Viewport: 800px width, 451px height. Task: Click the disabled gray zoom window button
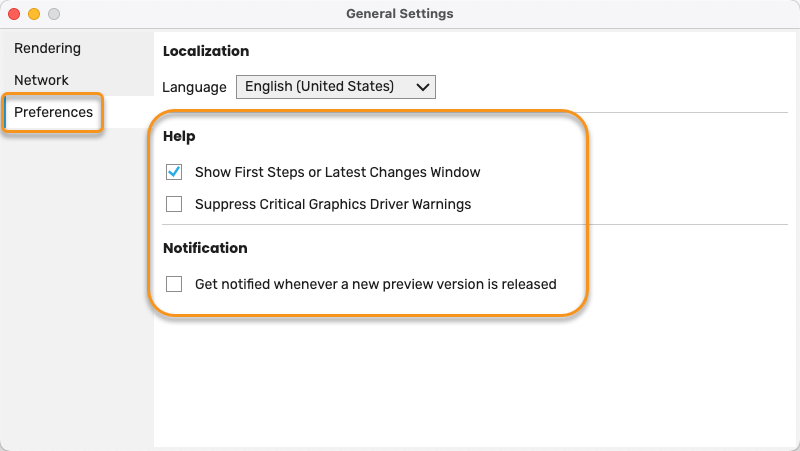point(54,14)
